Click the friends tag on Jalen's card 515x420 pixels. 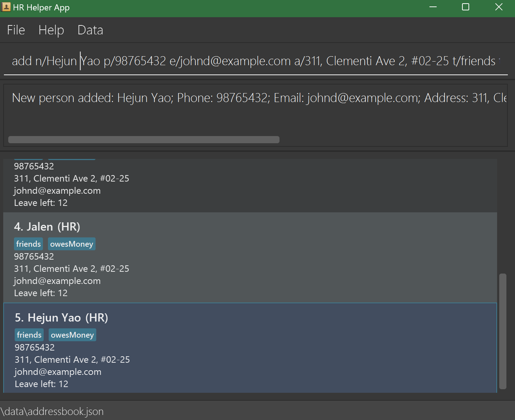pos(29,244)
